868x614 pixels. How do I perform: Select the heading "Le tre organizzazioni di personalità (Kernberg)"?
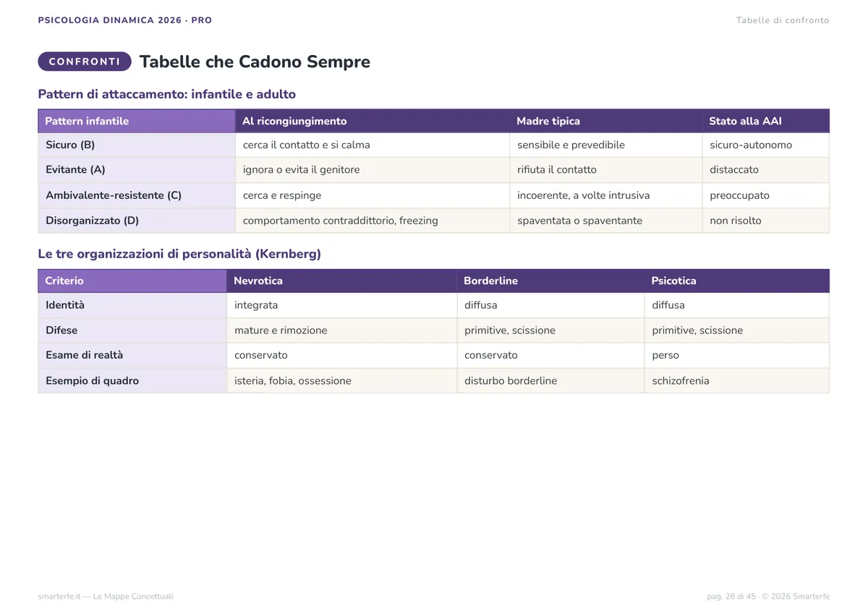coord(179,254)
